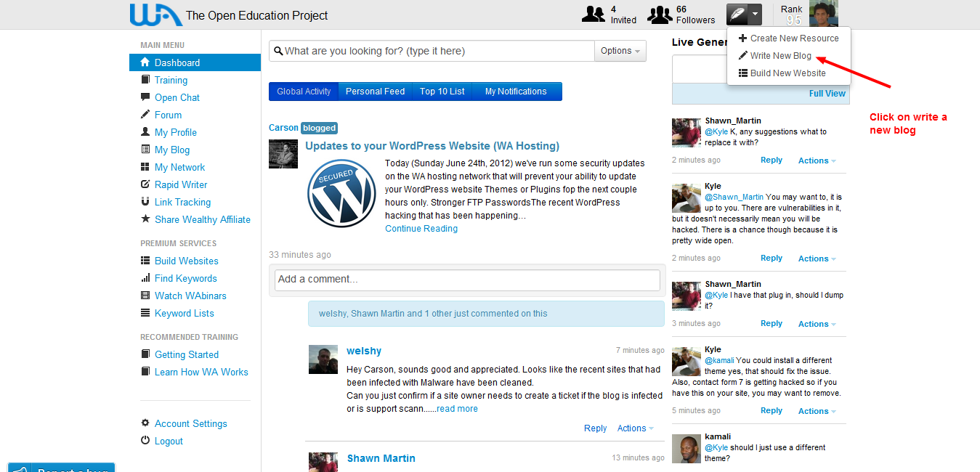Image resolution: width=980 pixels, height=472 pixels.
Task: Reply to Shawn_Martin's 2 minutes ago message
Action: click(x=772, y=160)
